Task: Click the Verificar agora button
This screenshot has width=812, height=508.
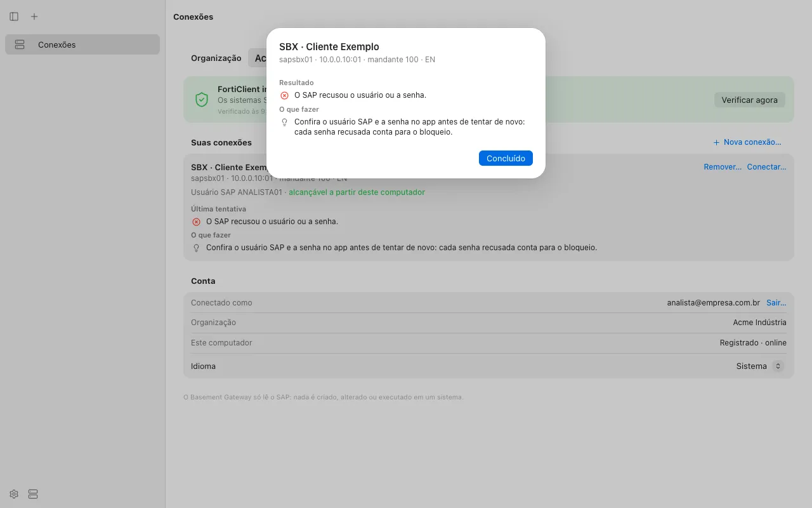Action: click(x=750, y=100)
